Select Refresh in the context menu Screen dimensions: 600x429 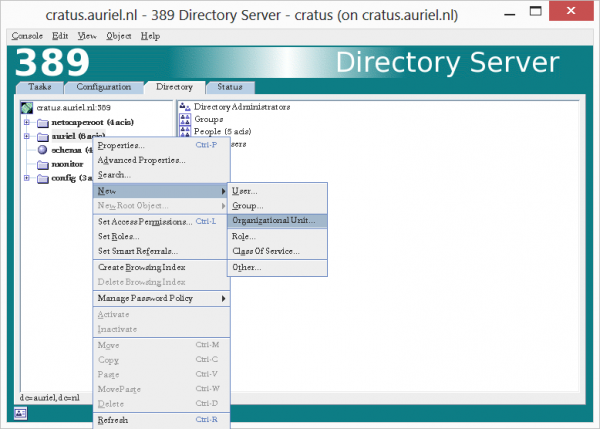coord(113,420)
